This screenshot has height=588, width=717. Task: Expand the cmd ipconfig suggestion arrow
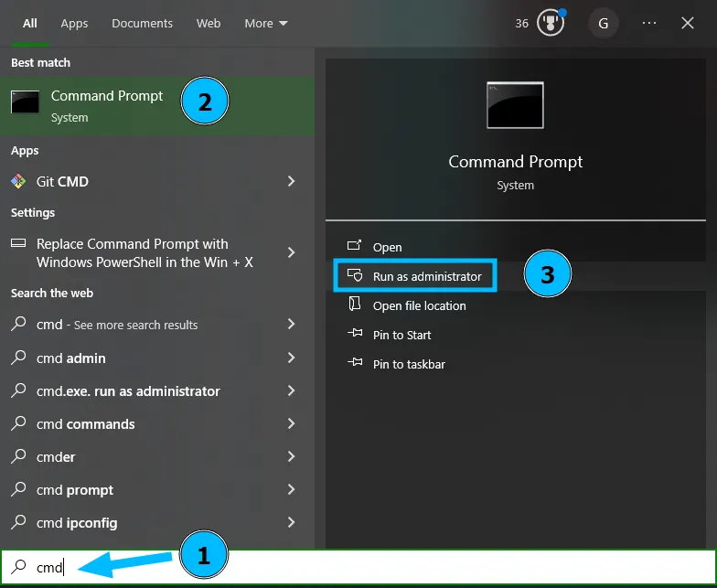(291, 522)
